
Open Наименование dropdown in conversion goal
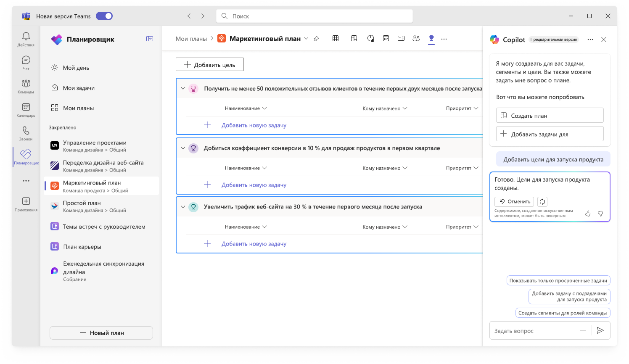[x=246, y=168]
